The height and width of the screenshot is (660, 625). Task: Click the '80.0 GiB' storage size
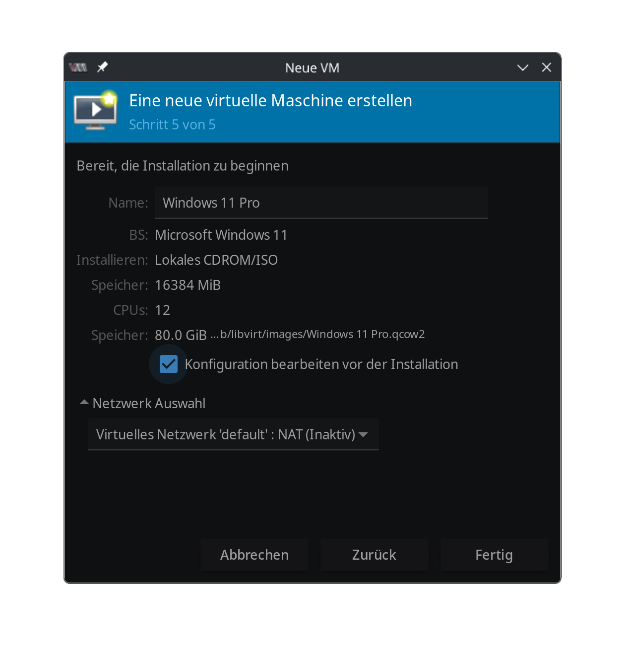181,335
